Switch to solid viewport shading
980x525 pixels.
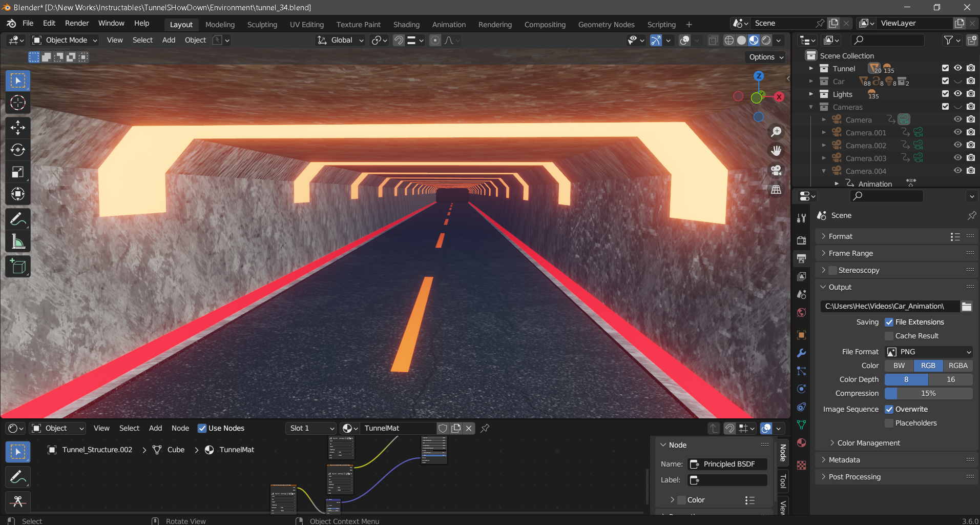point(741,41)
